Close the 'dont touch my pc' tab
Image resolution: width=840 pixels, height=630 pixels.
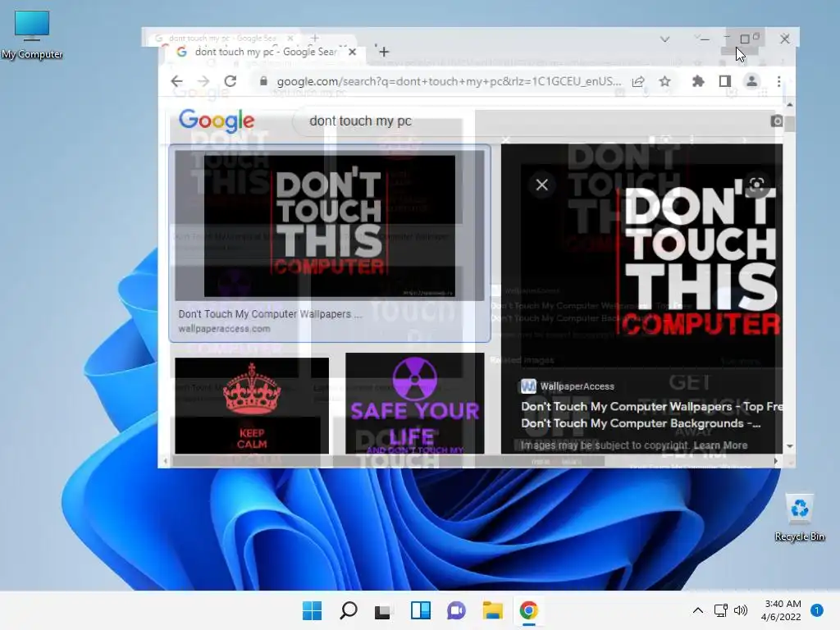(352, 52)
